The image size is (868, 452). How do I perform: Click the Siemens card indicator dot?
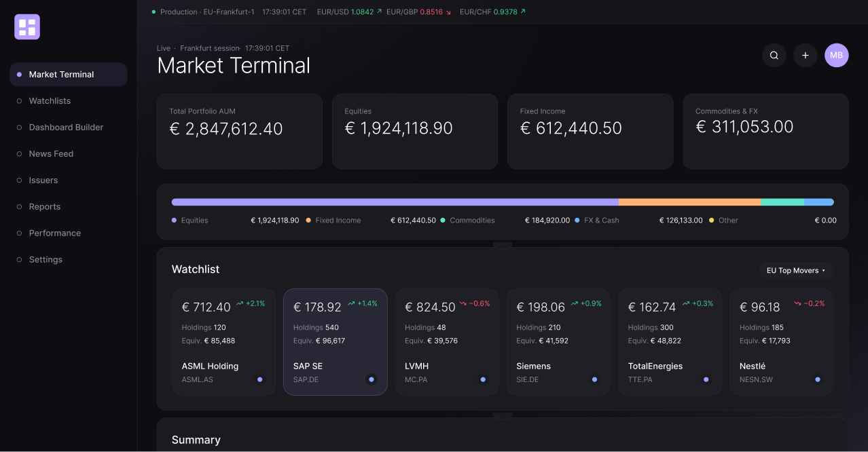pos(594,379)
